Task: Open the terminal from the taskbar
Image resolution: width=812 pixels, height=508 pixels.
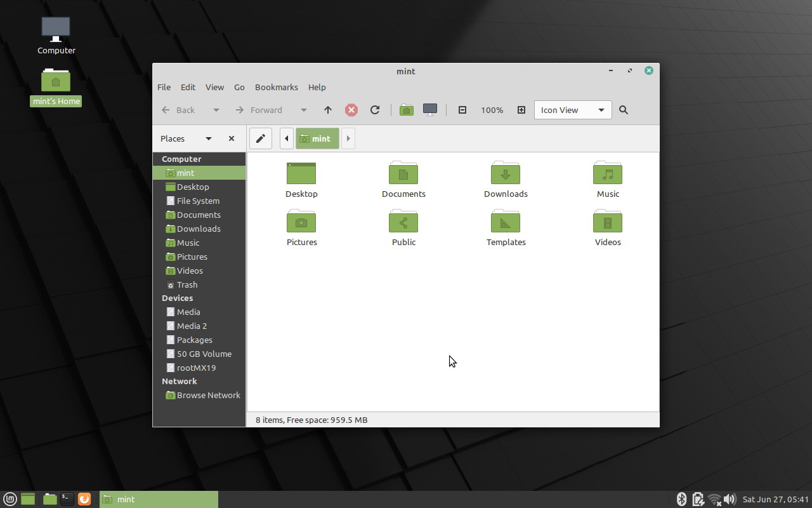Action: pyautogui.click(x=67, y=499)
